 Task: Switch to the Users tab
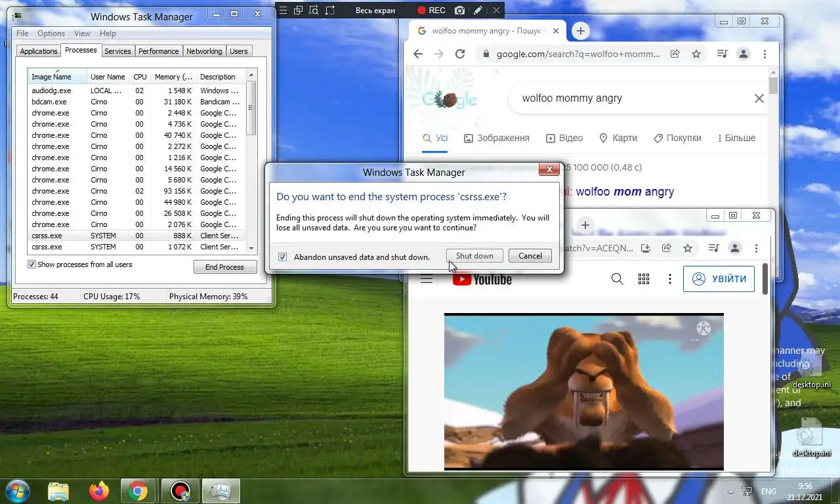pos(239,51)
